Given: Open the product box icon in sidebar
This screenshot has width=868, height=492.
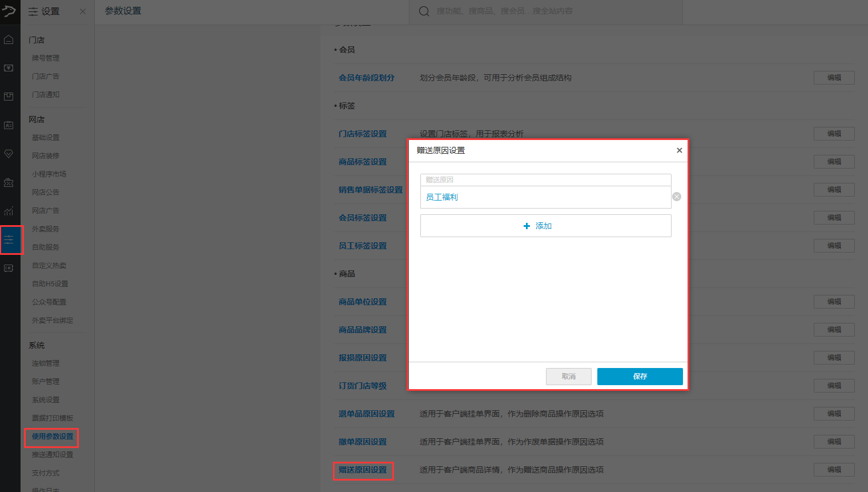Looking at the screenshot, I should click(9, 97).
